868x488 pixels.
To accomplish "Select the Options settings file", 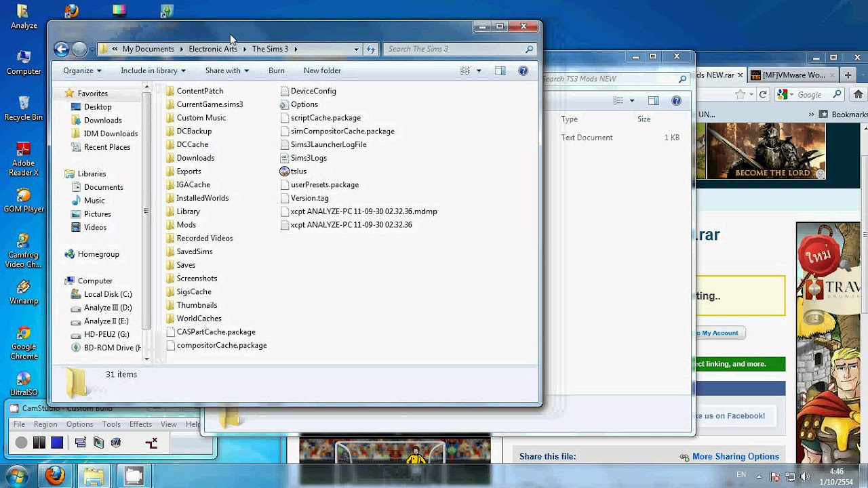I will pos(298,104).
